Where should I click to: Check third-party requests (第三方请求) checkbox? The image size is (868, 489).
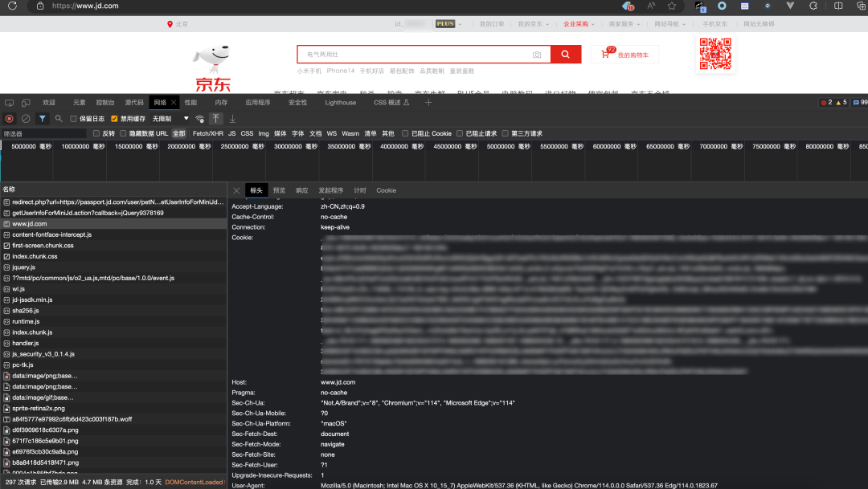[505, 133]
